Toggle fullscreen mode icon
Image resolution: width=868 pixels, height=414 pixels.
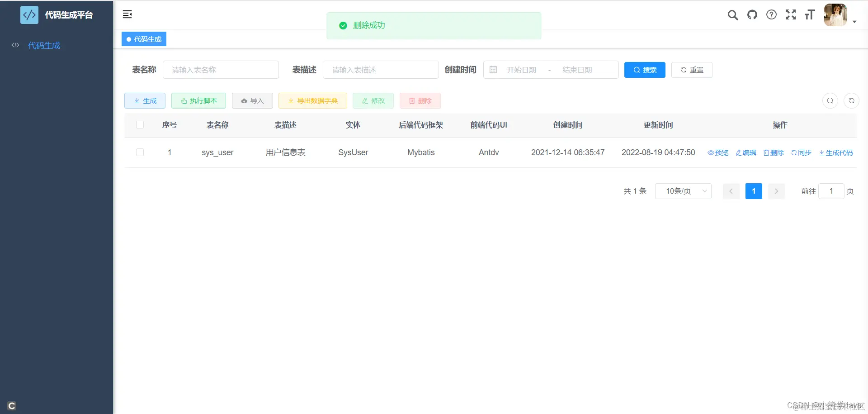(791, 15)
